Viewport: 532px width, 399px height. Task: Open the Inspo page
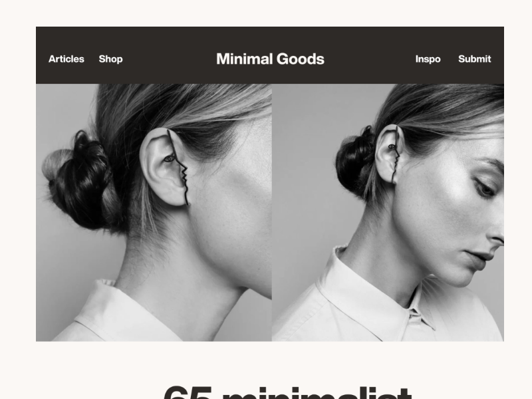(428, 59)
